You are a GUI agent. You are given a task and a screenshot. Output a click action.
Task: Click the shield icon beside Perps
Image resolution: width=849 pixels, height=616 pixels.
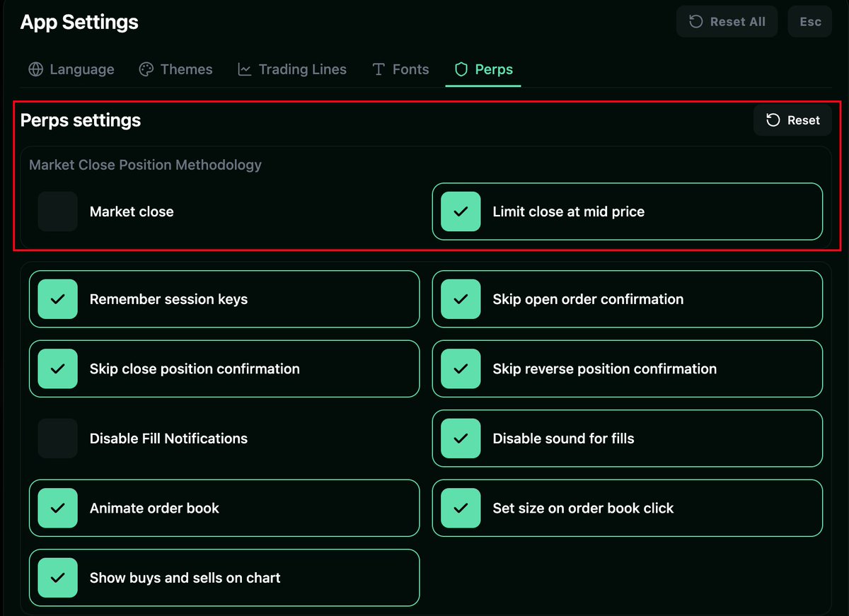tap(461, 69)
